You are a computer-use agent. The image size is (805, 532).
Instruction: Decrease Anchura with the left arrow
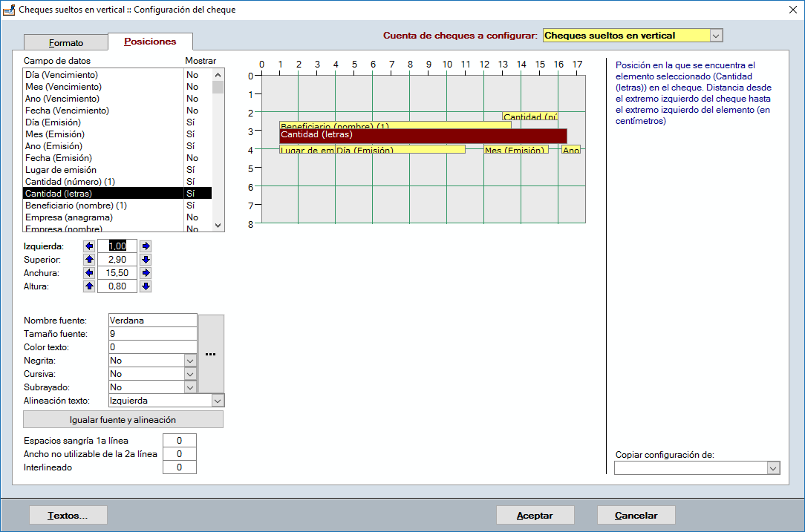[90, 273]
